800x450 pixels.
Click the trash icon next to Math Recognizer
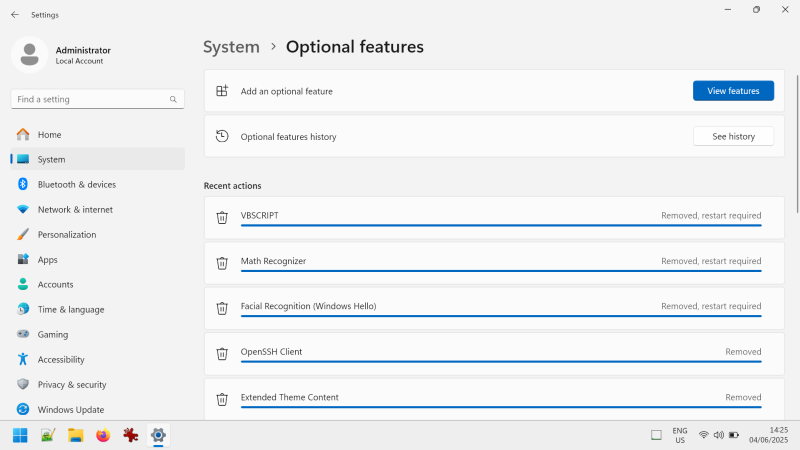click(x=222, y=263)
